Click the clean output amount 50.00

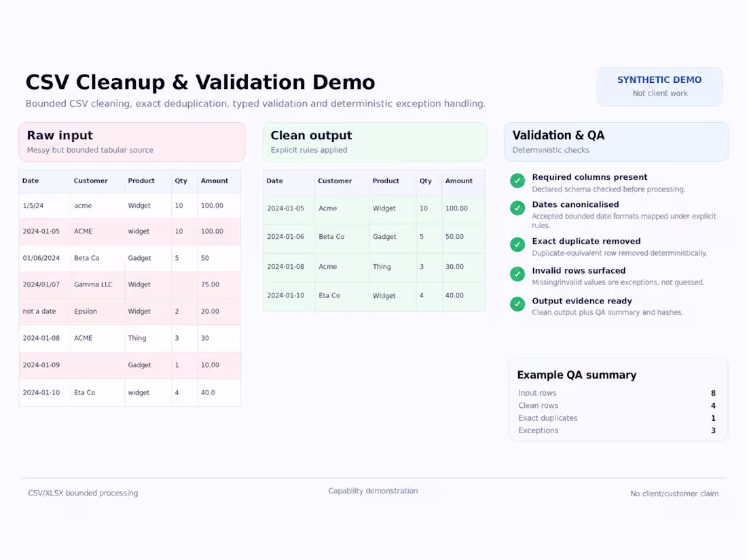454,237
